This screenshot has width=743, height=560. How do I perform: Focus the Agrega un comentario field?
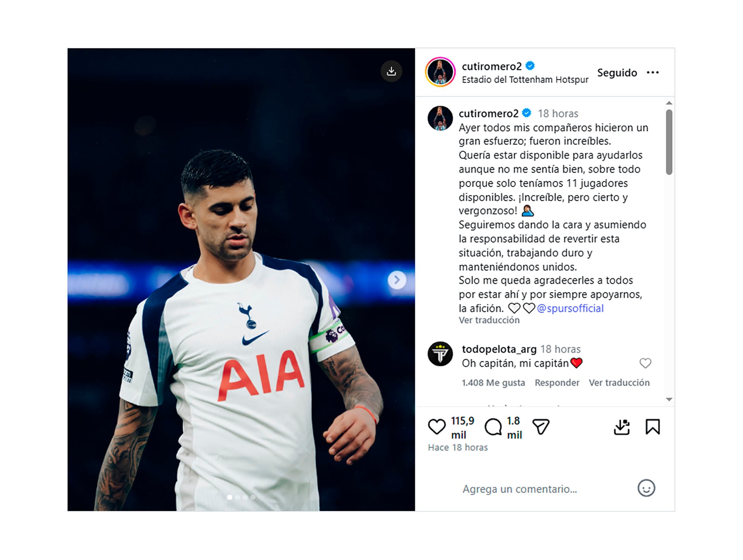pyautogui.click(x=542, y=489)
